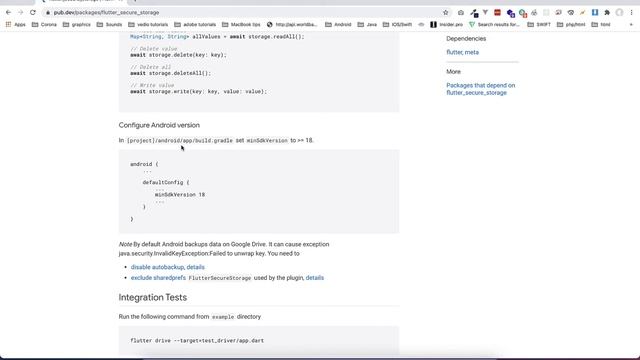Open the eye-shaped extension icon
The image size is (640, 360).
tap(571, 13)
